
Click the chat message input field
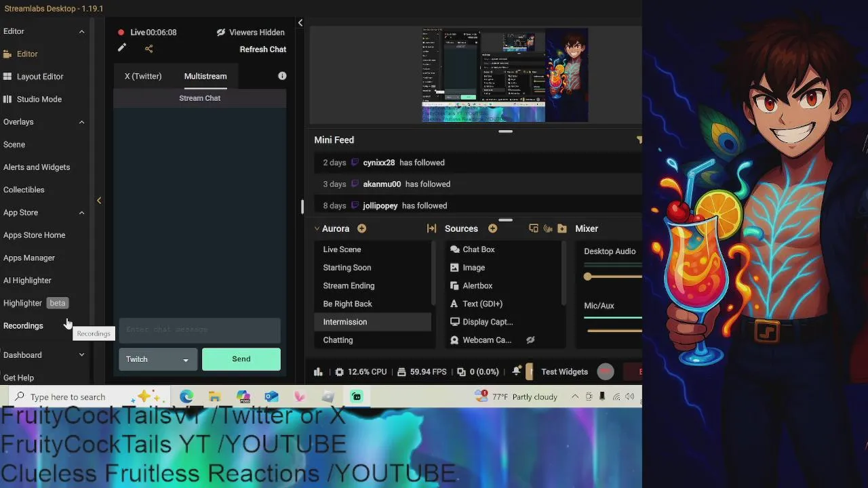pos(200,330)
